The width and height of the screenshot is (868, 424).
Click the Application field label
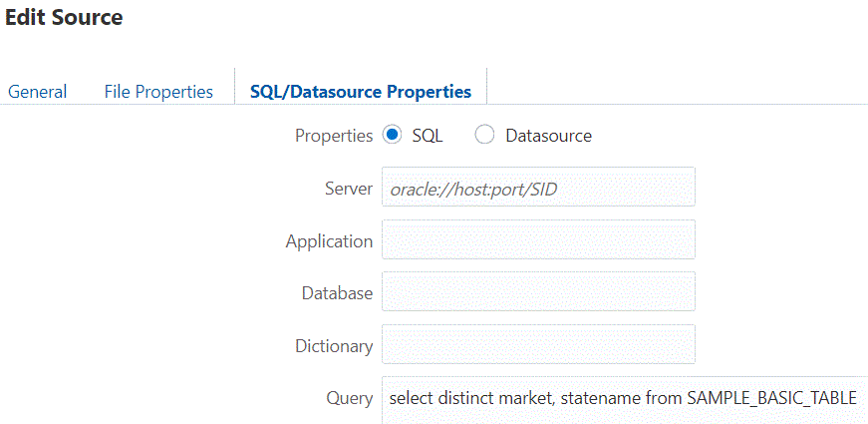point(329,241)
